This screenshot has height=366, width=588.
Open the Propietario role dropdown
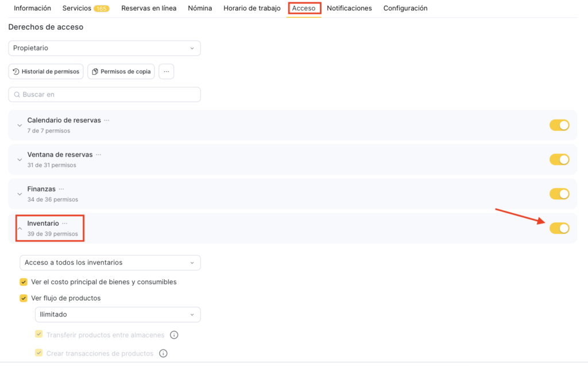click(105, 48)
